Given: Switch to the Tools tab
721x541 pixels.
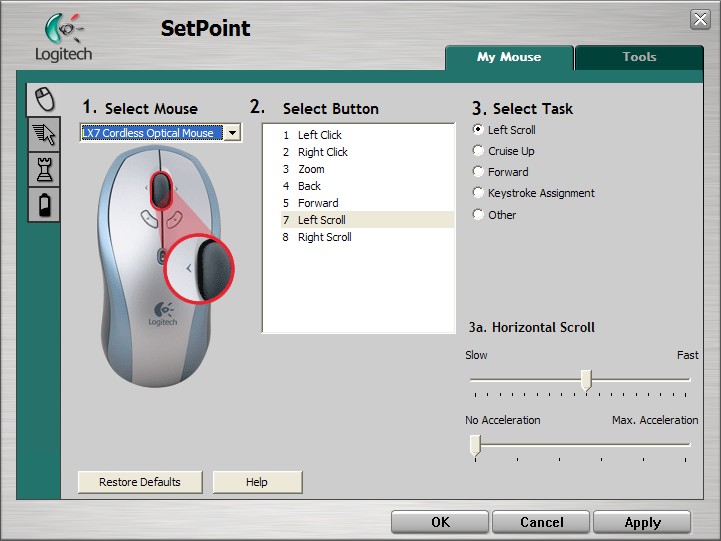Looking at the screenshot, I should coord(639,57).
